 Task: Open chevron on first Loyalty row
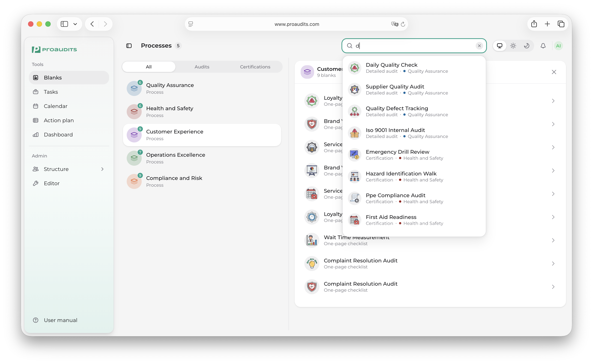tap(553, 101)
